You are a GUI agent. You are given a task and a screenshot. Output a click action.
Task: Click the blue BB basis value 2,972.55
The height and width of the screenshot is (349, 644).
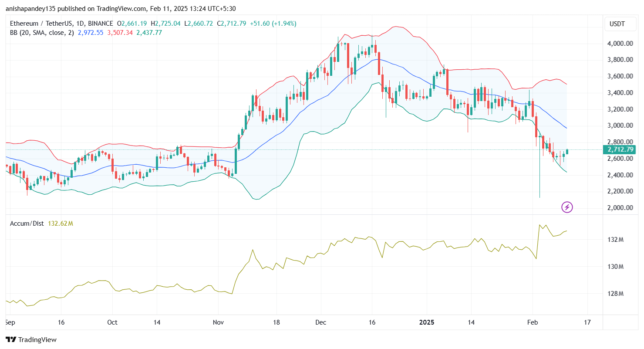point(91,32)
